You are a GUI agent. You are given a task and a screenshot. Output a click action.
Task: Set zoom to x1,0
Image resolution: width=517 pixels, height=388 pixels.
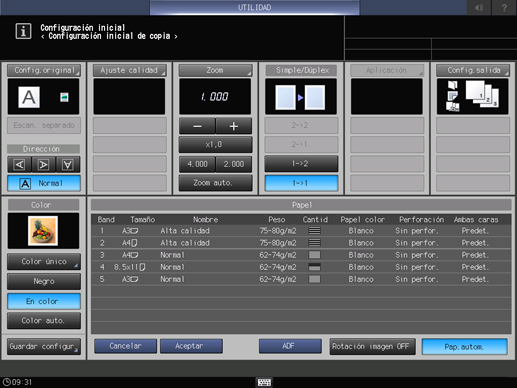[215, 145]
